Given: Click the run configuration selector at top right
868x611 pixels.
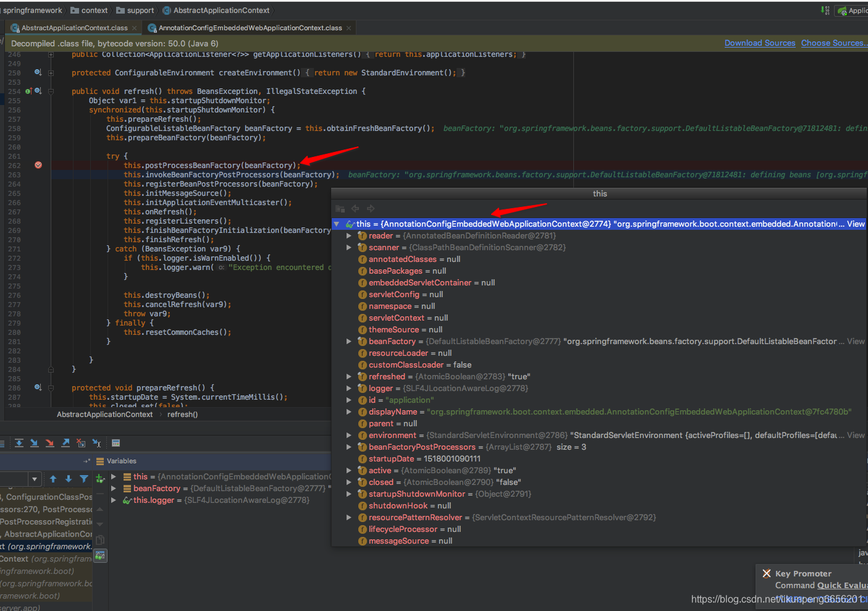Looking at the screenshot, I should (x=851, y=11).
